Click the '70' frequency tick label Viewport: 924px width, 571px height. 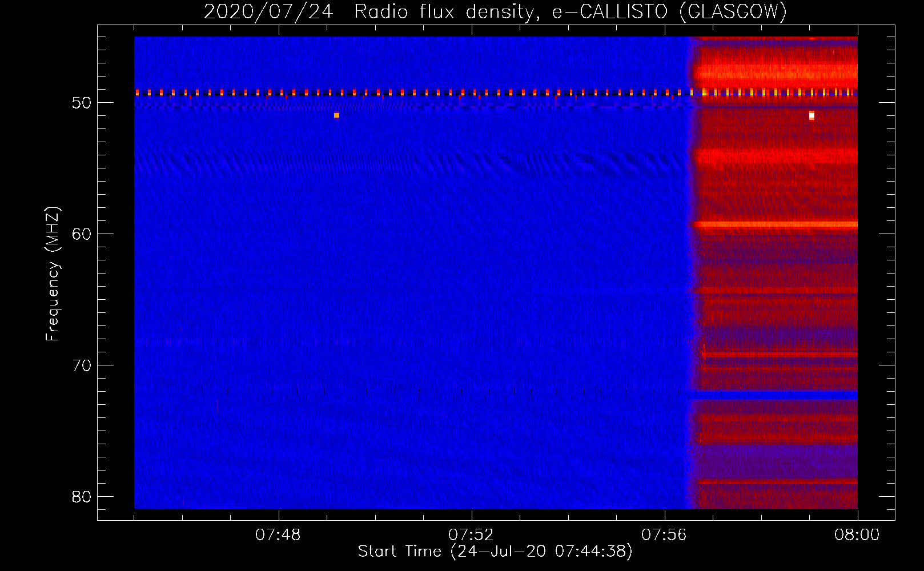(82, 365)
